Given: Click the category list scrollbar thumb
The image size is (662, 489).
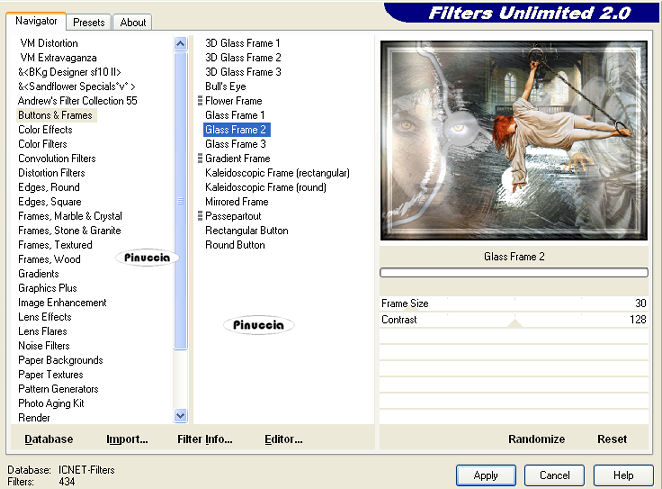Looking at the screenshot, I should tap(181, 200).
